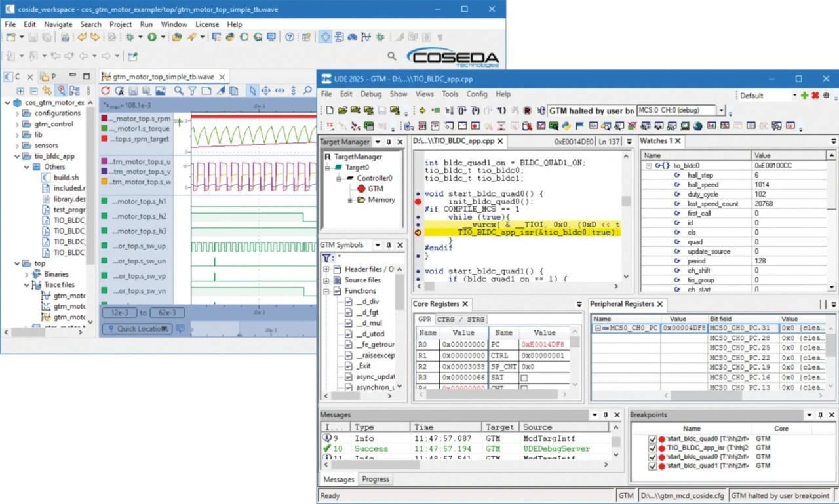The image size is (839, 504).
Task: Click the red s_rpm_target color swatch
Action: pos(104,139)
